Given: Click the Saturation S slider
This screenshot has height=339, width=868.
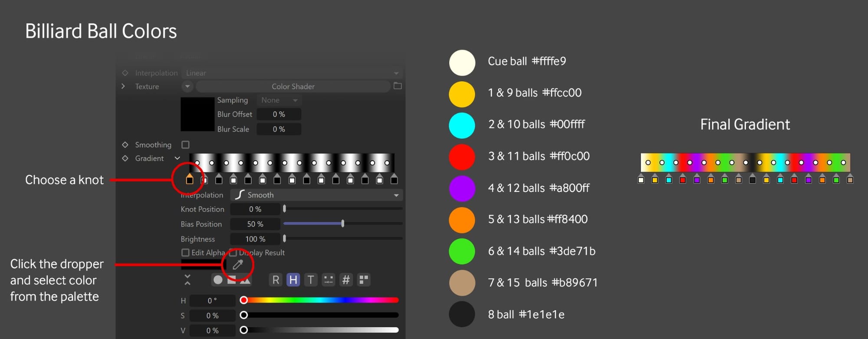Looking at the screenshot, I should point(321,315).
